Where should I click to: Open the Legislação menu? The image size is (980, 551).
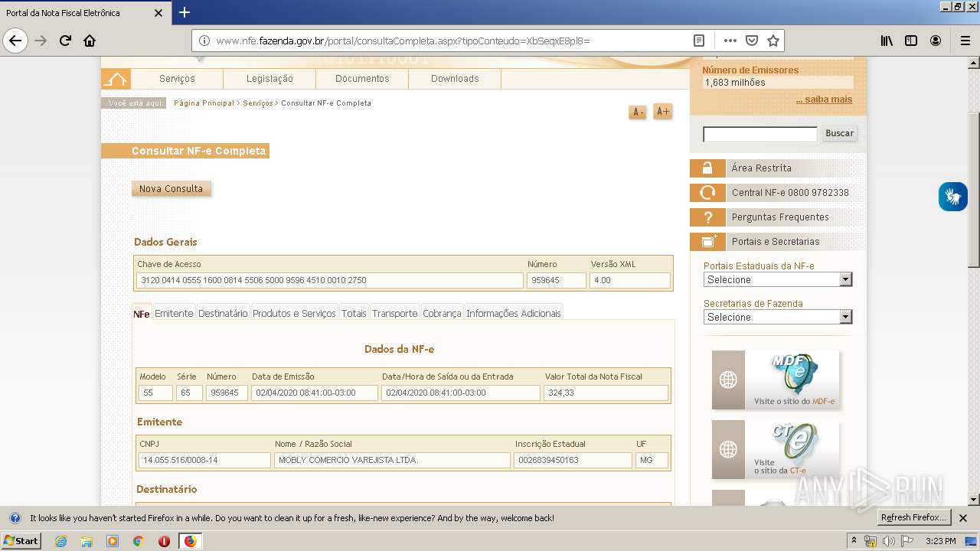pyautogui.click(x=269, y=79)
